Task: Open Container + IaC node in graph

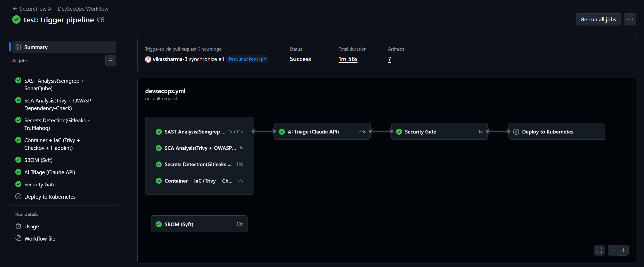Action: point(199,181)
